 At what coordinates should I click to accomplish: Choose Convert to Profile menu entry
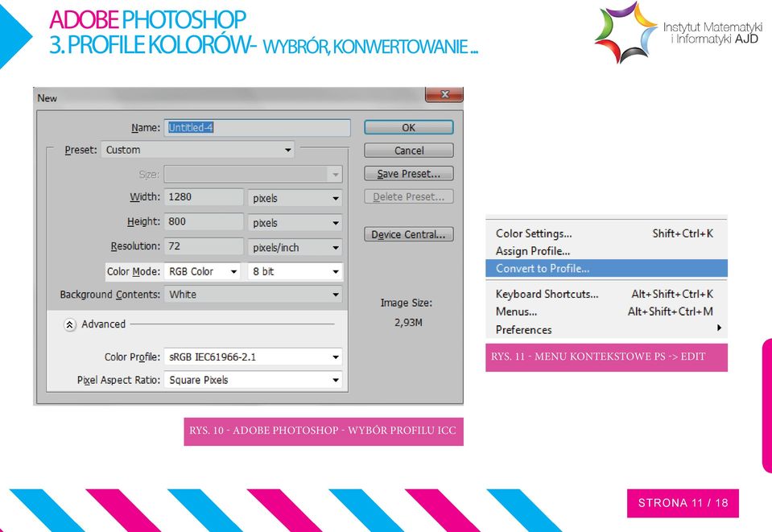tap(606, 269)
